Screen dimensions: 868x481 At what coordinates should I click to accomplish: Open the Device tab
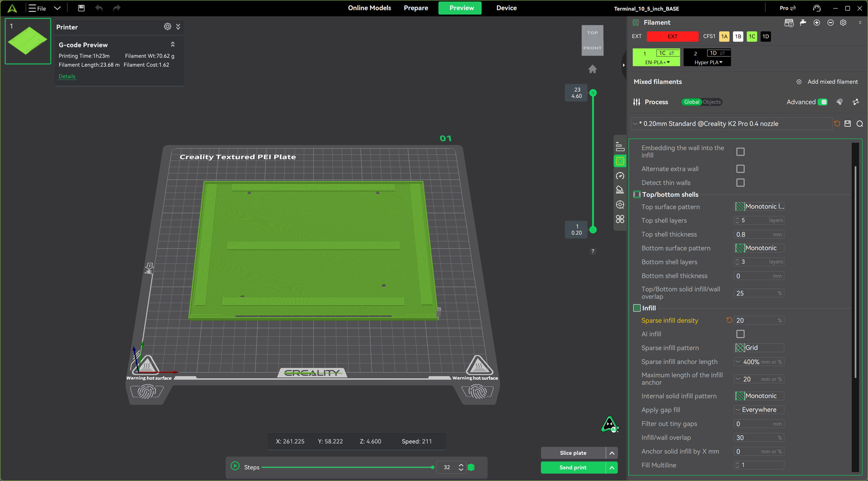506,8
